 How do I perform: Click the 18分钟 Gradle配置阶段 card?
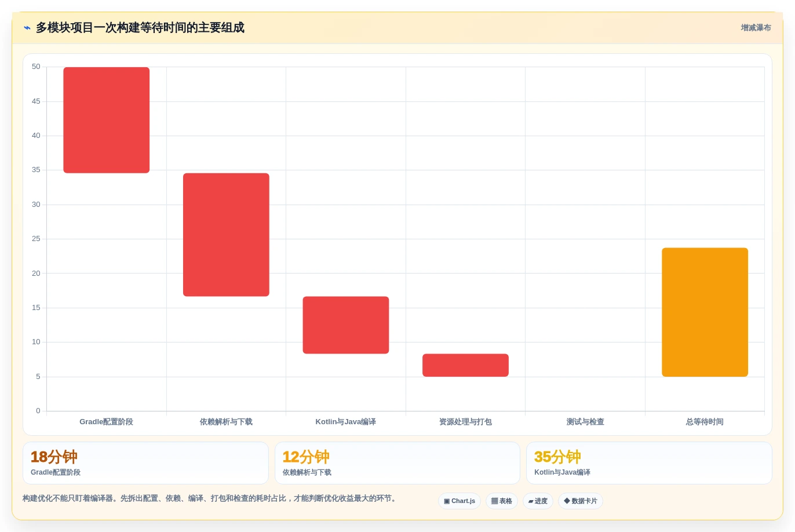coord(145,463)
